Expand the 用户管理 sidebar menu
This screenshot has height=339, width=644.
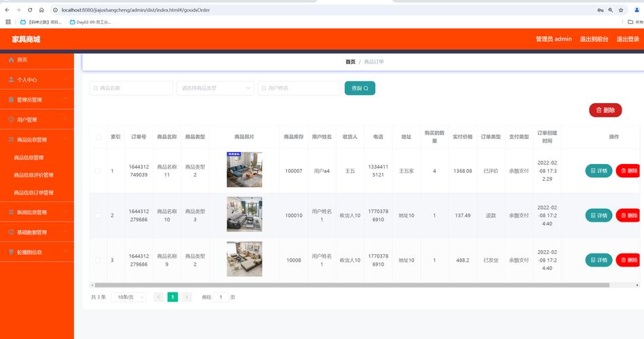pos(37,120)
